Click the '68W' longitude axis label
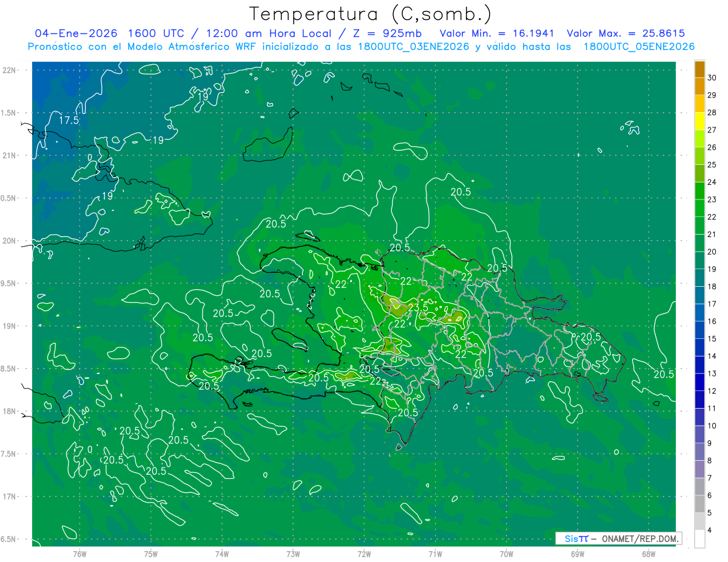Screen dimensions: 728x562 click(x=648, y=554)
